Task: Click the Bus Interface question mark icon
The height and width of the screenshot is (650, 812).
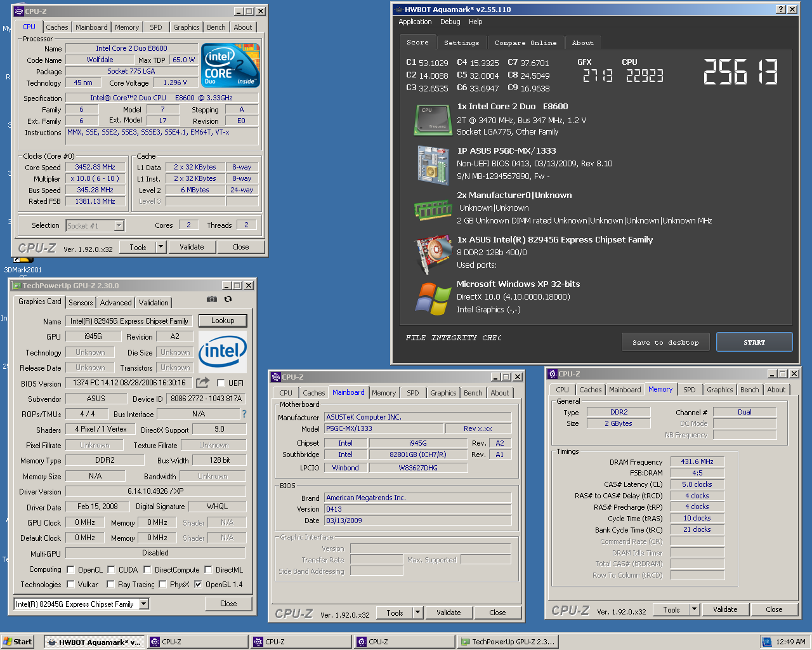Action: pos(244,414)
